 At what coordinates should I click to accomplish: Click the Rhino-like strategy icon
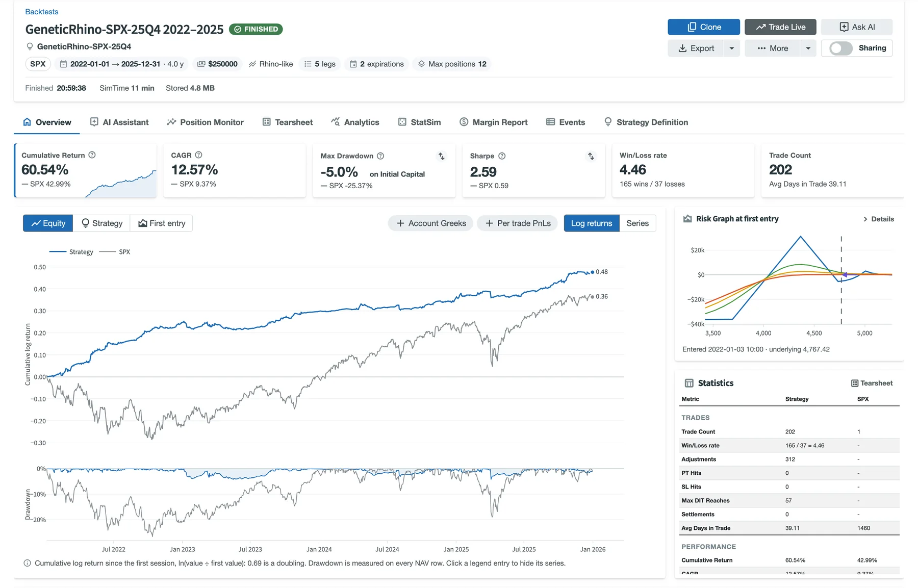pyautogui.click(x=252, y=64)
